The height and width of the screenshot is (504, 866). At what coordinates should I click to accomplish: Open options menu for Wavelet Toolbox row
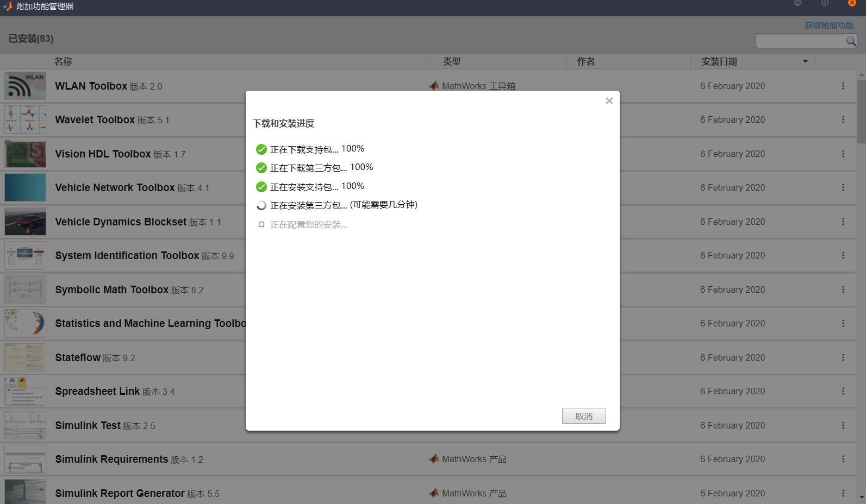click(x=843, y=119)
